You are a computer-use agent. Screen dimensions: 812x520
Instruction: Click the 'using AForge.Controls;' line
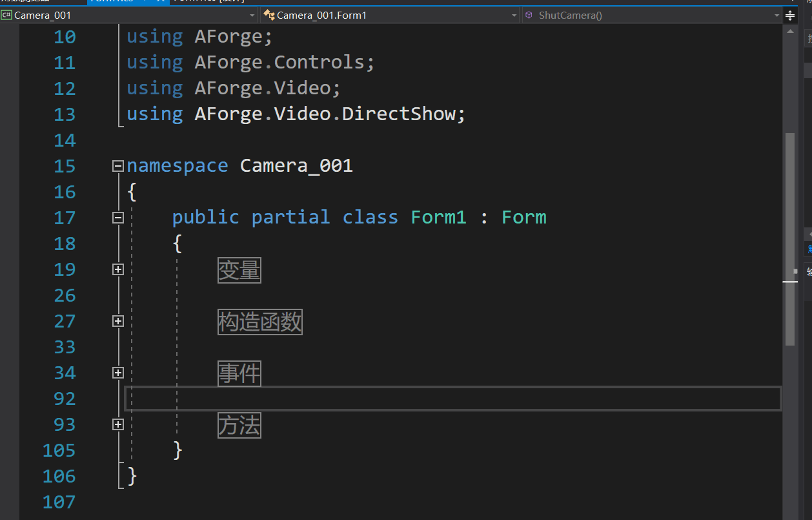pyautogui.click(x=250, y=63)
